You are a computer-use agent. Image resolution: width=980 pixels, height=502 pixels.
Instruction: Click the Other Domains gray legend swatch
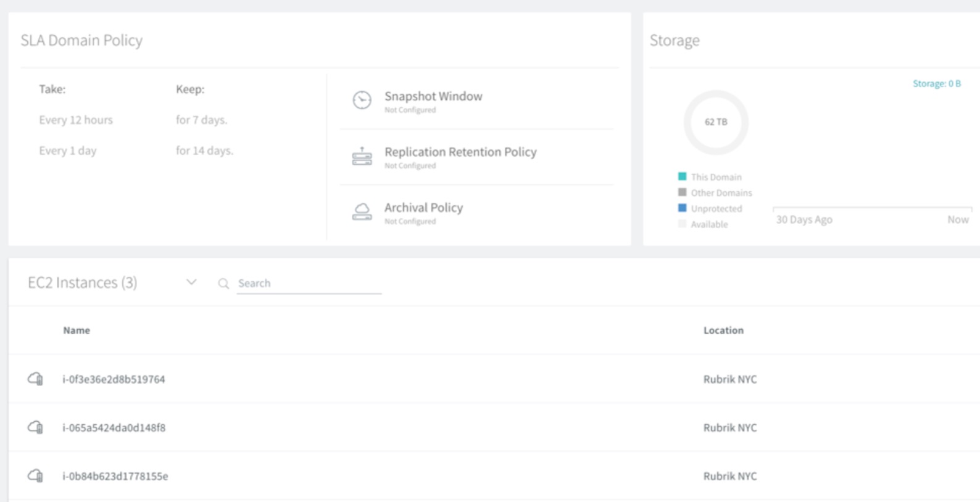click(682, 192)
